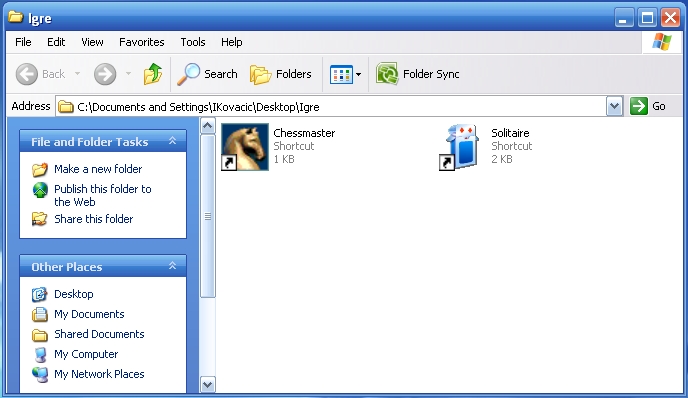Click the address bar path field
The height and width of the screenshot is (398, 688).
(x=330, y=107)
